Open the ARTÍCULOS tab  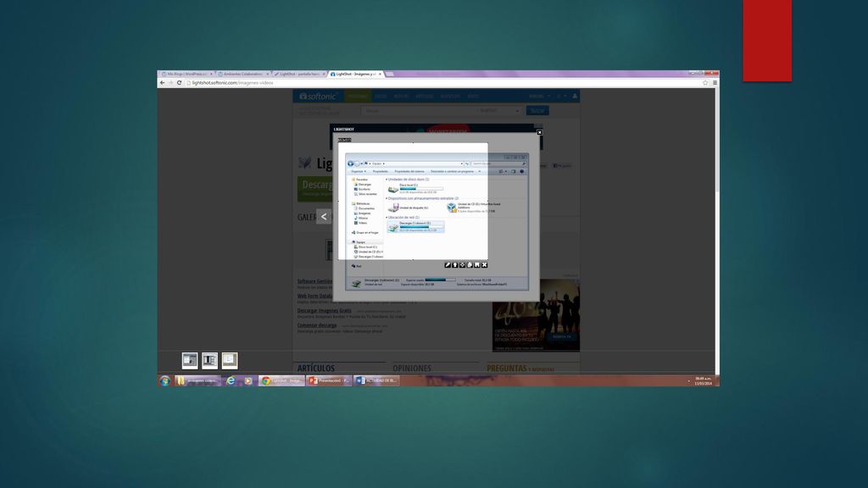pyautogui.click(x=316, y=368)
